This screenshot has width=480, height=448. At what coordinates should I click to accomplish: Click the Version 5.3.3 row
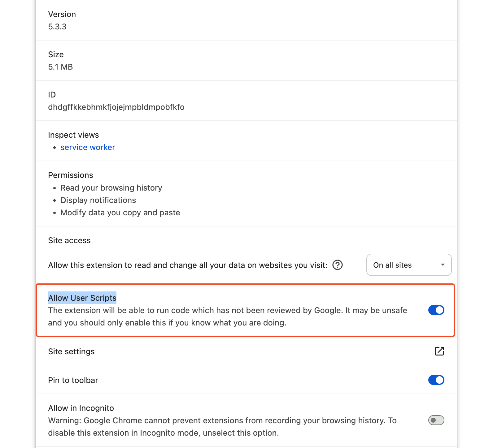click(x=62, y=20)
